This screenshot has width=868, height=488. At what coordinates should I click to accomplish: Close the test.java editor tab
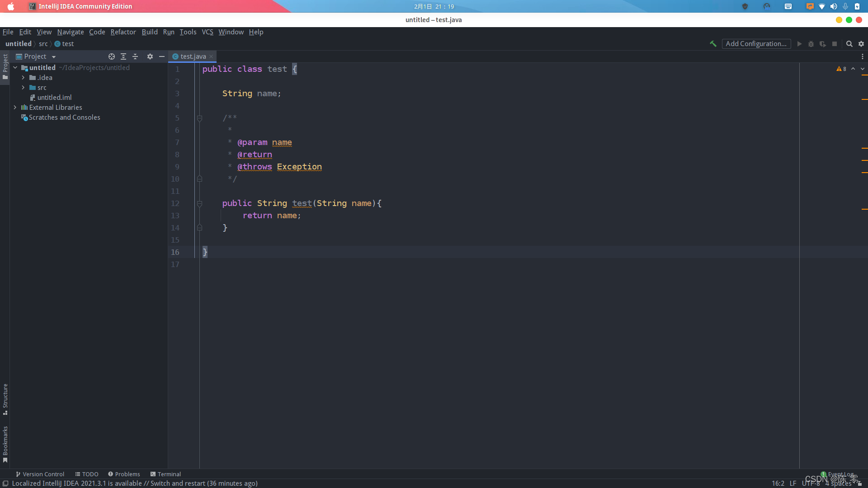(211, 56)
